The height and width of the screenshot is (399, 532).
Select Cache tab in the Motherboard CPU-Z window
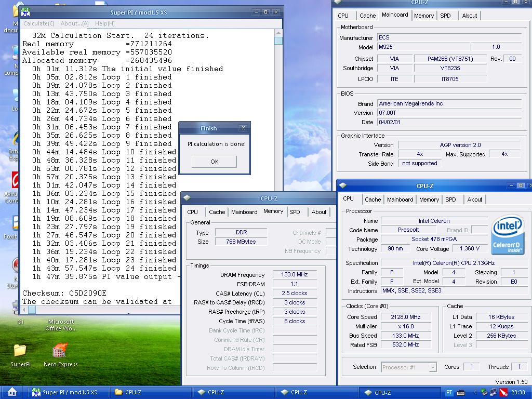point(367,16)
